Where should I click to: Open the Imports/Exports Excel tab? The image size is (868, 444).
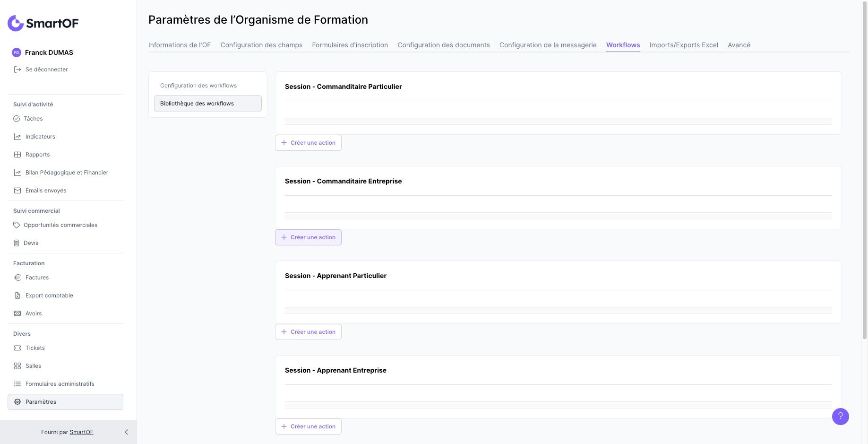(x=683, y=45)
